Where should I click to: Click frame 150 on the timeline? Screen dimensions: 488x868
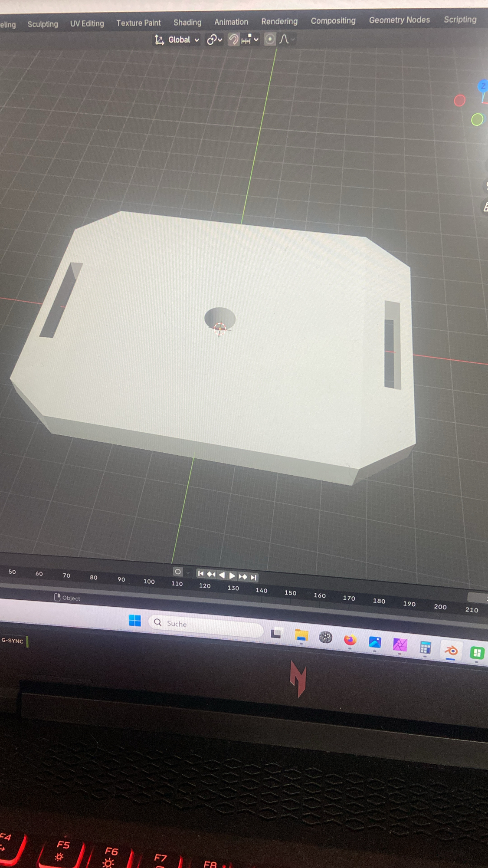click(290, 593)
